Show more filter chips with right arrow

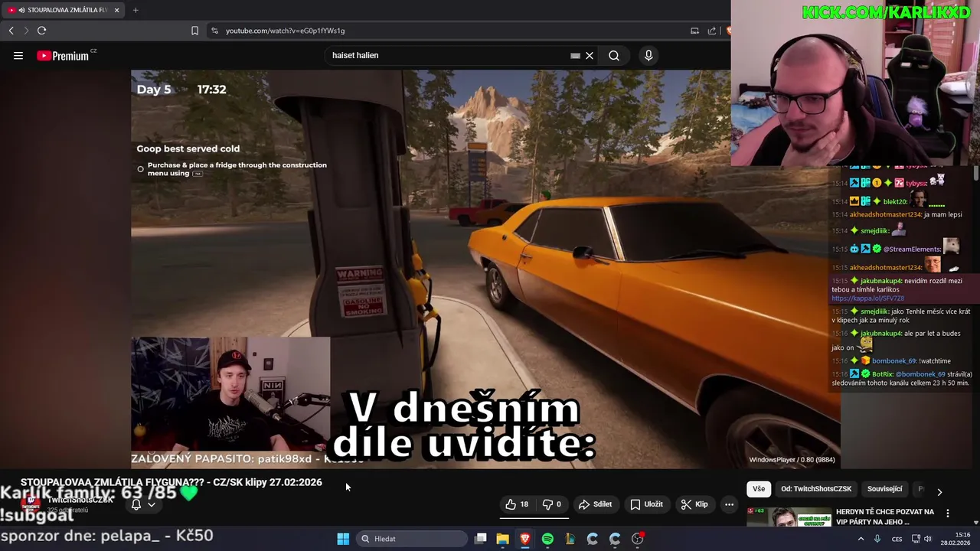pyautogui.click(x=939, y=491)
